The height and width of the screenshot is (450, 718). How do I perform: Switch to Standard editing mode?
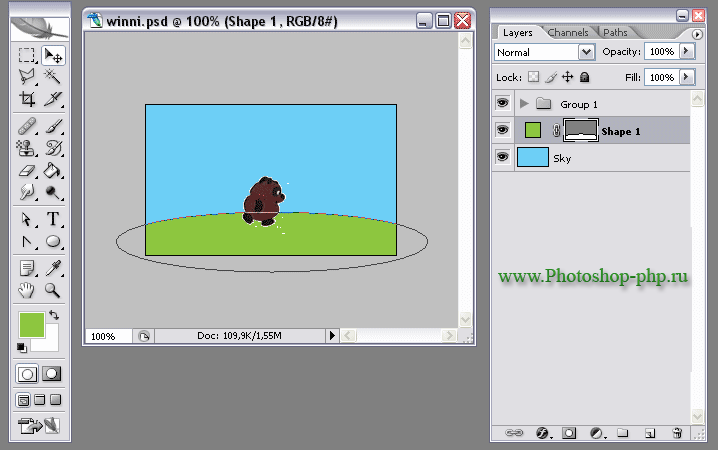coord(27,374)
